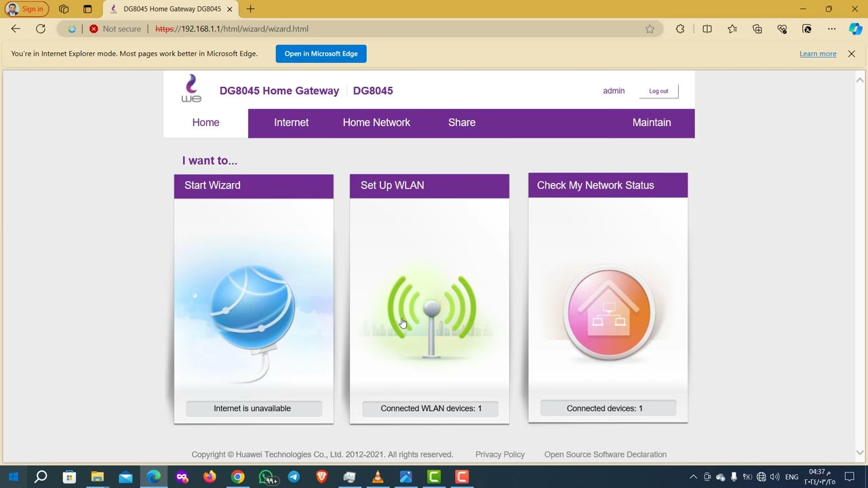868x488 pixels.
Task: Click the Start Wizard card header
Action: coord(254,186)
